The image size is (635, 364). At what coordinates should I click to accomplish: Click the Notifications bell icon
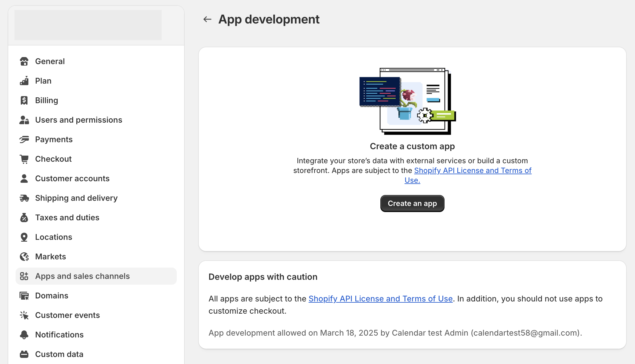(x=24, y=335)
